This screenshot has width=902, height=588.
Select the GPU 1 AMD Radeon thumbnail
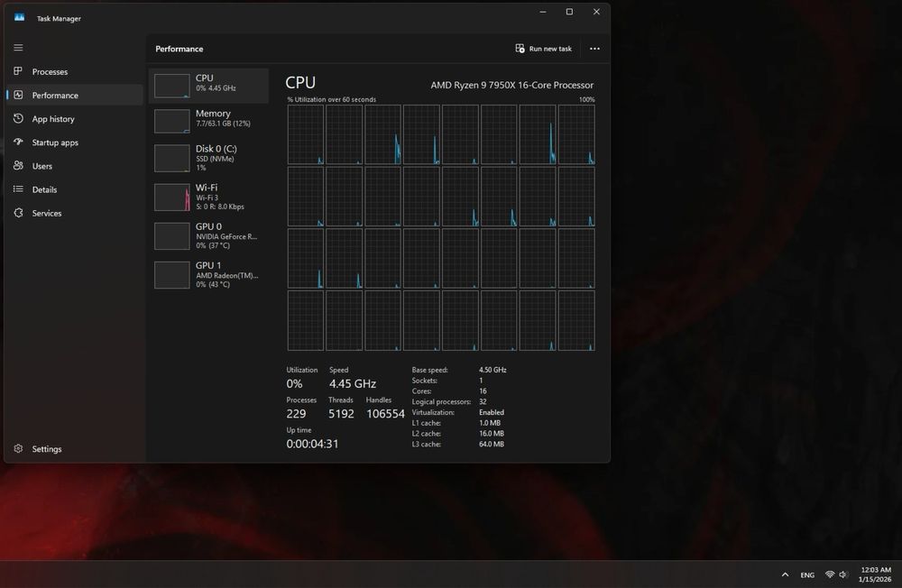pyautogui.click(x=172, y=275)
